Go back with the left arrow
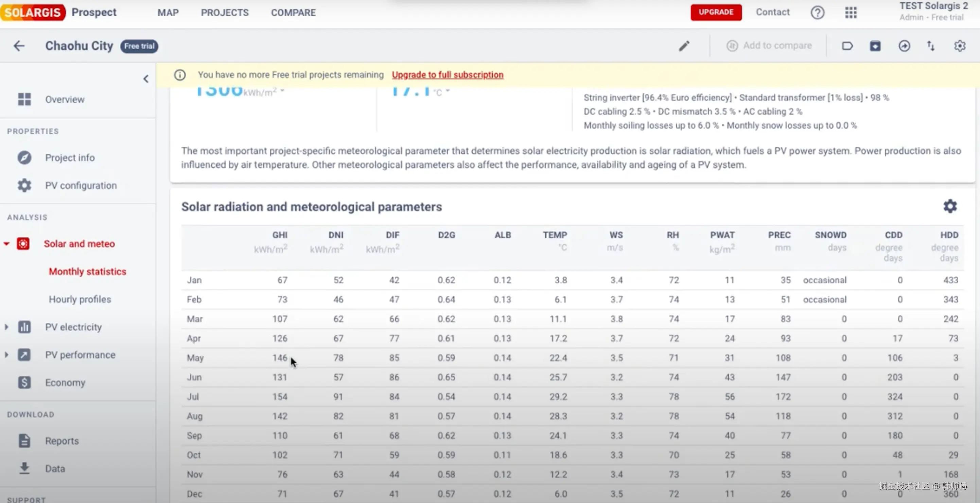This screenshot has width=980, height=503. [x=19, y=46]
